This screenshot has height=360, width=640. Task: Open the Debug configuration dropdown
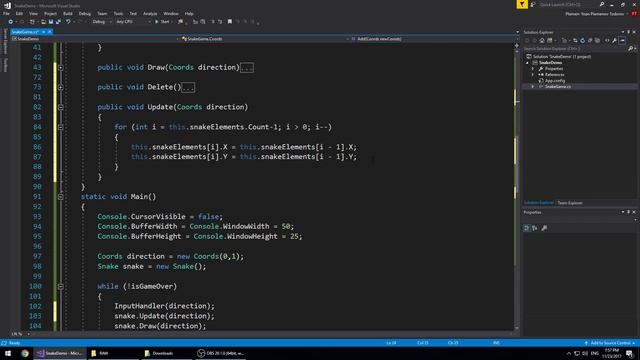pos(102,22)
